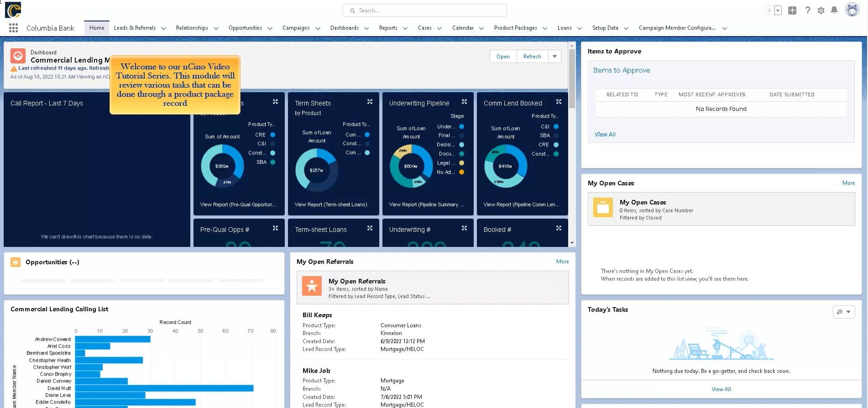Open the Bill Keeps referral record
Image resolution: width=868 pixels, height=408 pixels.
pyautogui.click(x=317, y=315)
